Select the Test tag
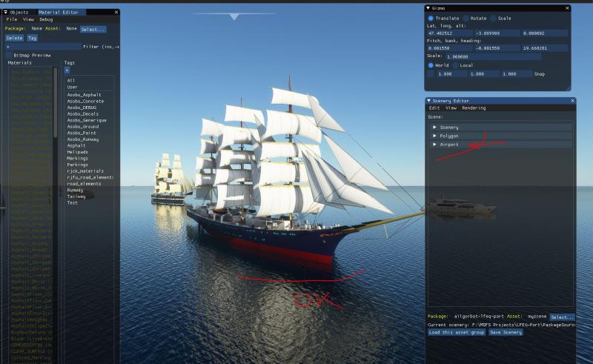This screenshot has width=593, height=364. tap(72, 203)
